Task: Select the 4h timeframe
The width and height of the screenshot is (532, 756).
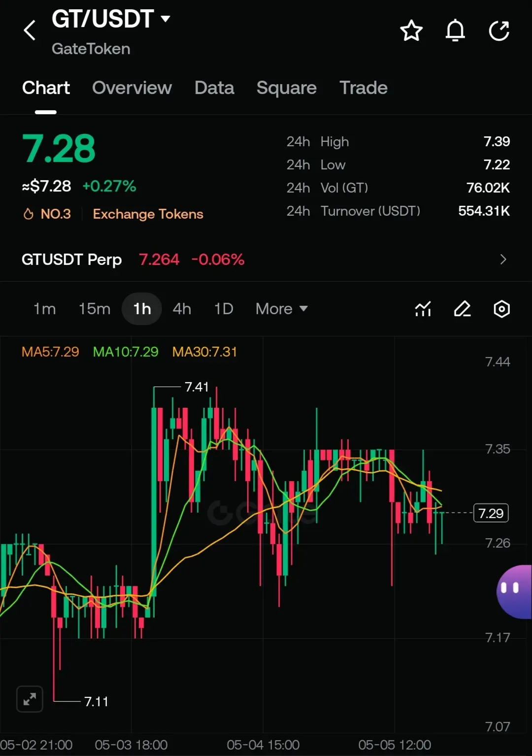Action: point(182,309)
